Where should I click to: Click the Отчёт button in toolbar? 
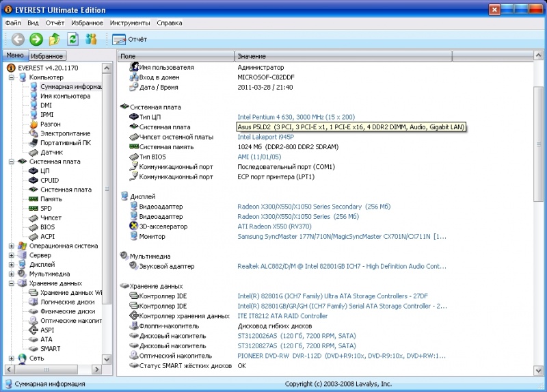(130, 39)
